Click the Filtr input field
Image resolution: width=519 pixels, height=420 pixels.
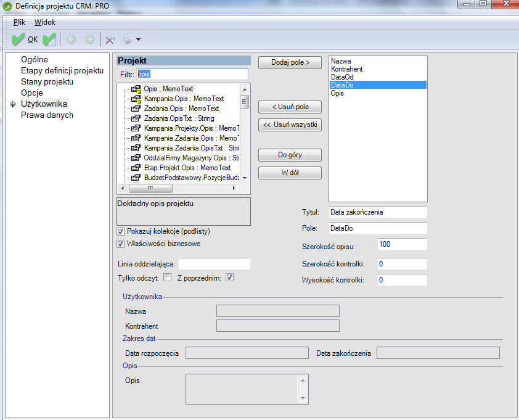[x=192, y=74]
